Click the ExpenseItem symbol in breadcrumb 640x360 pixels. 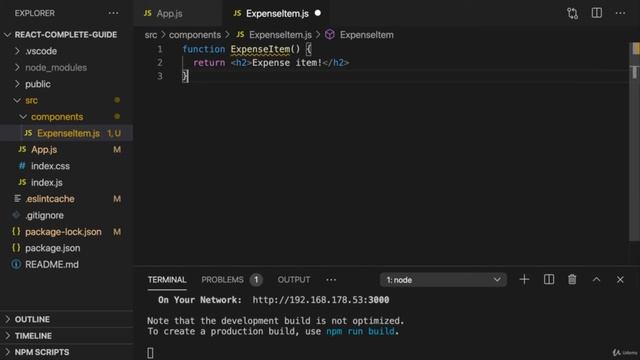[x=367, y=35]
